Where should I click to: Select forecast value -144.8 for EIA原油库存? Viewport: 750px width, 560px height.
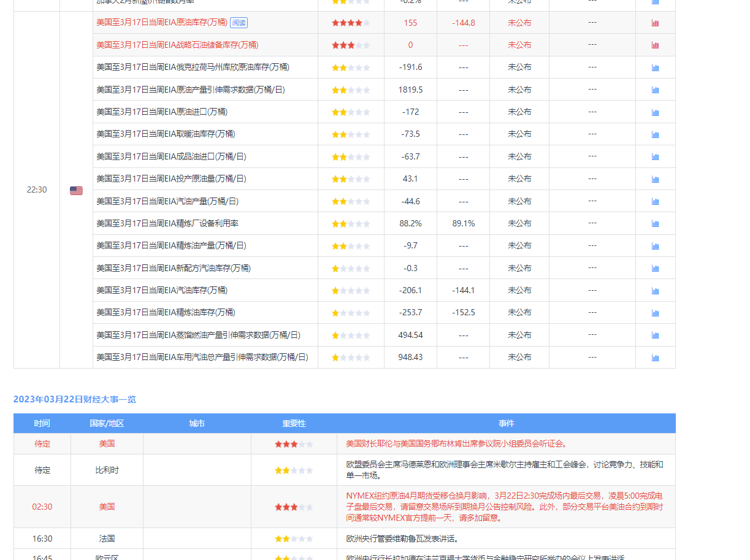[x=463, y=23]
